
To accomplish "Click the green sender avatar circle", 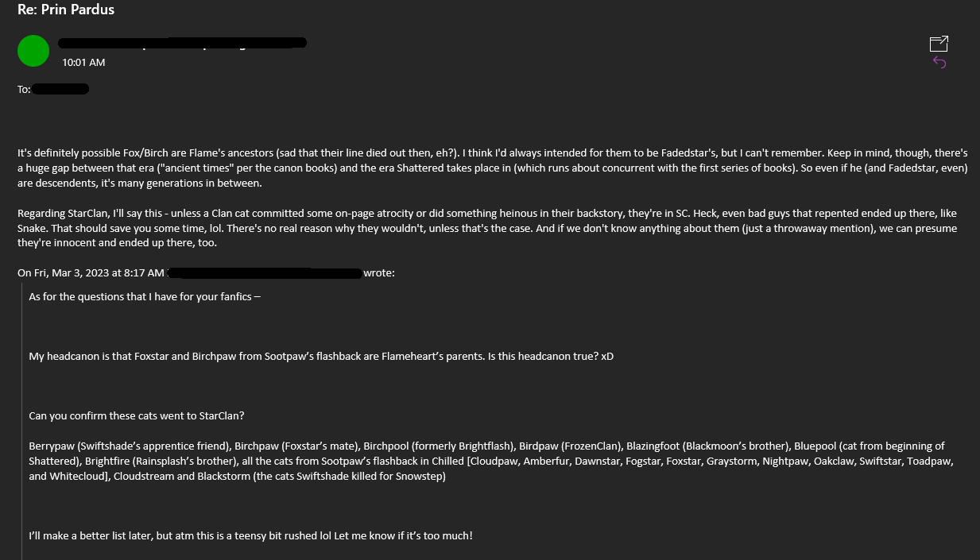I will click(33, 51).
